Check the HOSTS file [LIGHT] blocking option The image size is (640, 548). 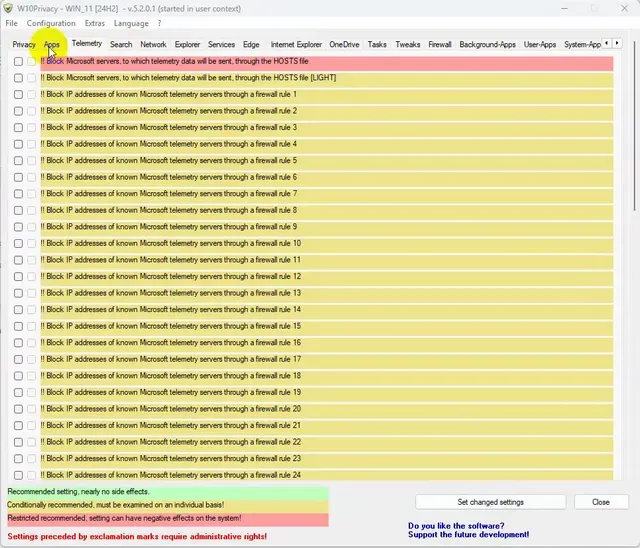tap(18, 78)
